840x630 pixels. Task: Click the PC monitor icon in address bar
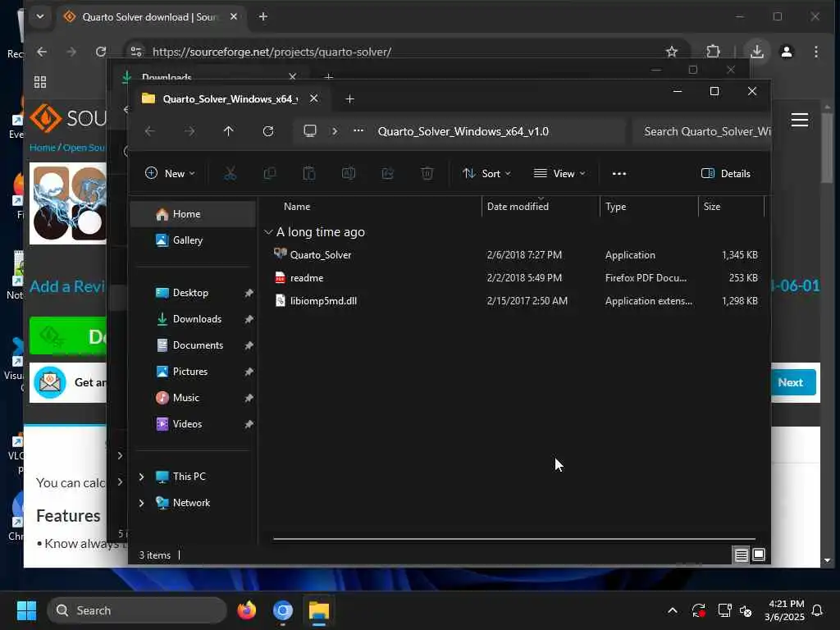[309, 131]
